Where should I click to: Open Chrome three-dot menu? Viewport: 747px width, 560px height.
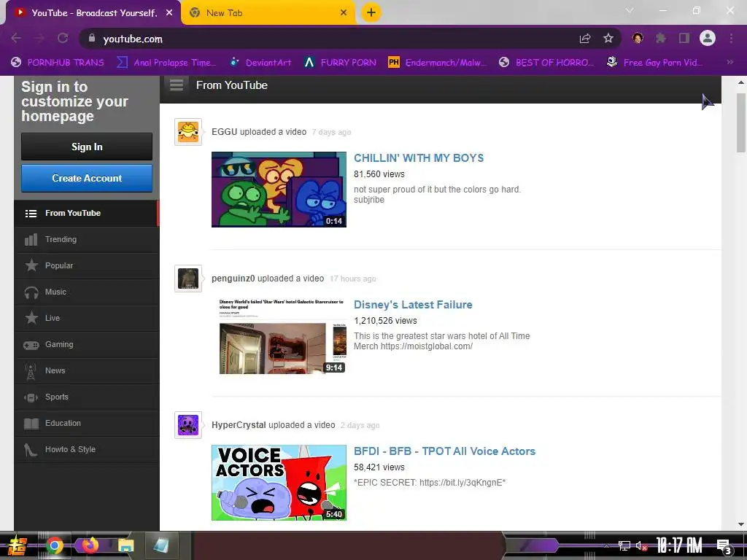tap(731, 38)
